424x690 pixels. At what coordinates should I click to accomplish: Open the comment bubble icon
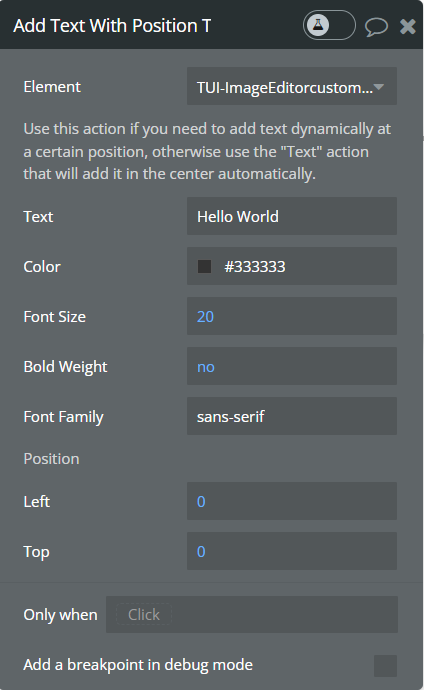[376, 26]
